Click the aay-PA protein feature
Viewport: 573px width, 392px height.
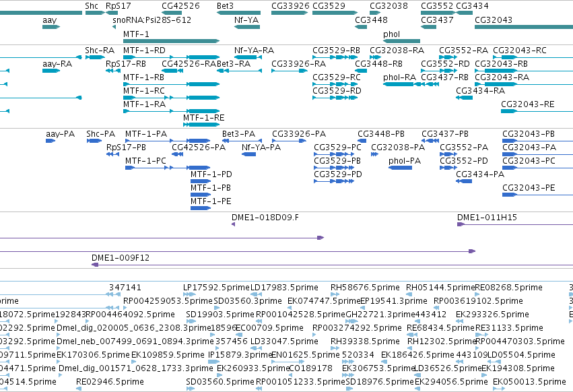tap(50, 141)
